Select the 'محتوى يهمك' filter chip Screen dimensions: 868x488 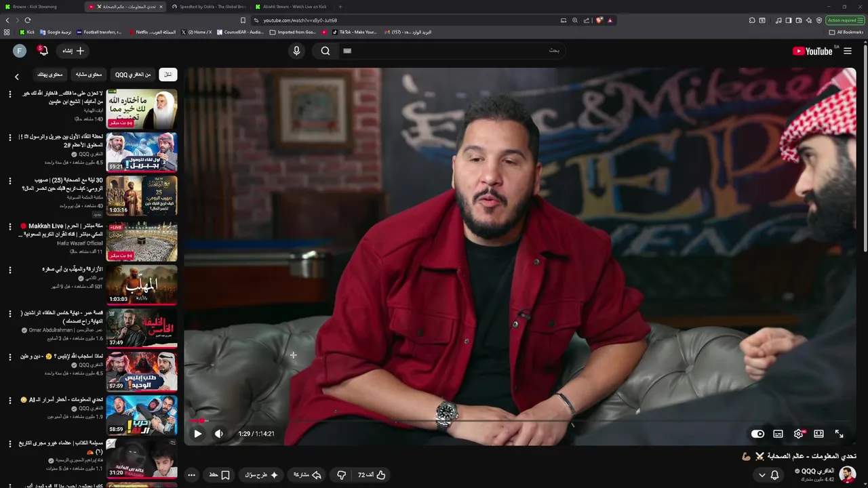tap(50, 75)
